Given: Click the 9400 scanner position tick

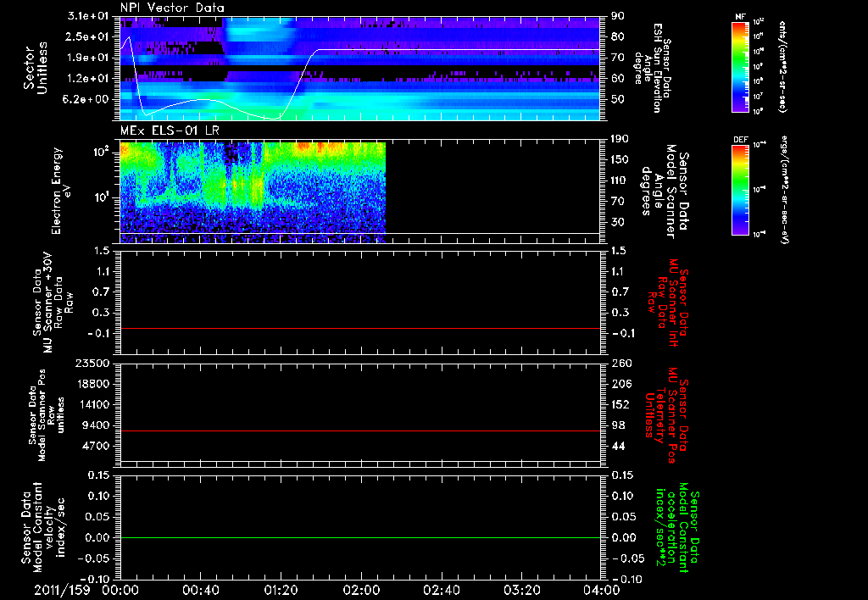Looking at the screenshot, I should click(x=95, y=425).
